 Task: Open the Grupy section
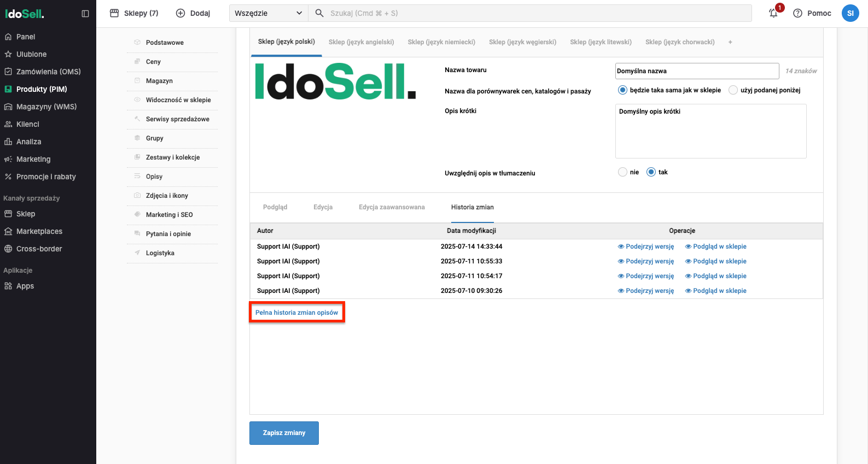click(x=155, y=138)
